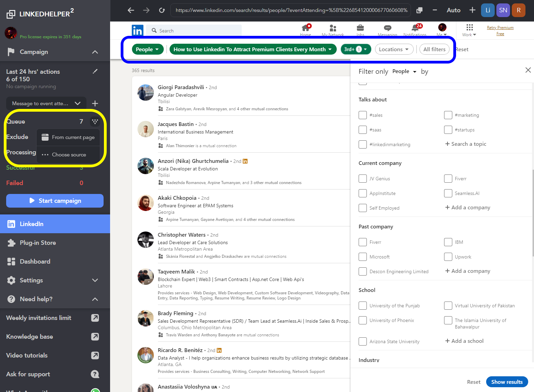The height and width of the screenshot is (392, 534).
Task: Choose From current page menu option
Action: point(68,137)
